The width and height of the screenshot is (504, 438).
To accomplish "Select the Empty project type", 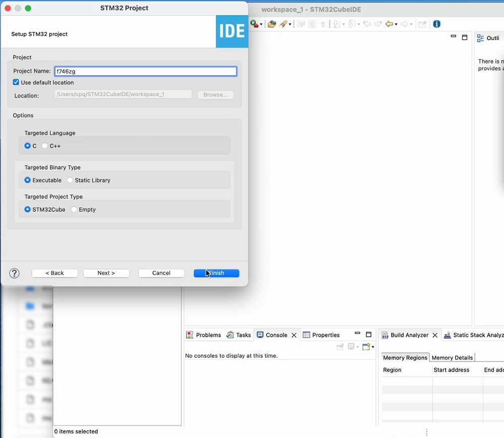I will (74, 209).
